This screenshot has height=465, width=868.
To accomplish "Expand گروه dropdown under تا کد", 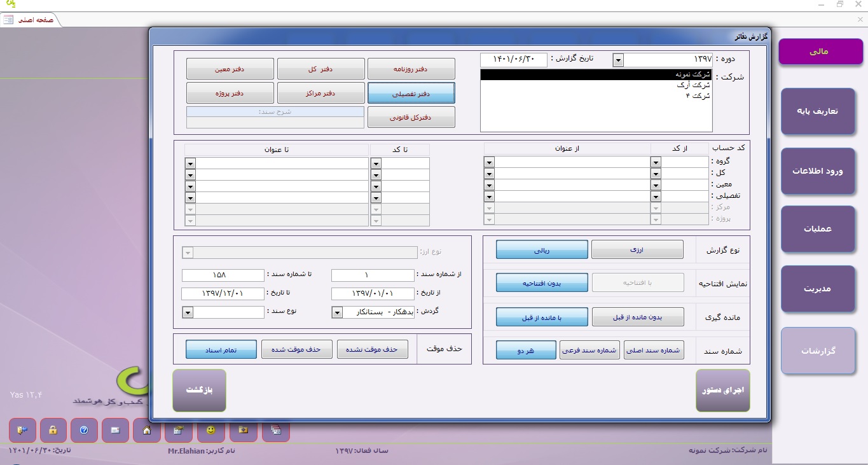I will point(375,163).
